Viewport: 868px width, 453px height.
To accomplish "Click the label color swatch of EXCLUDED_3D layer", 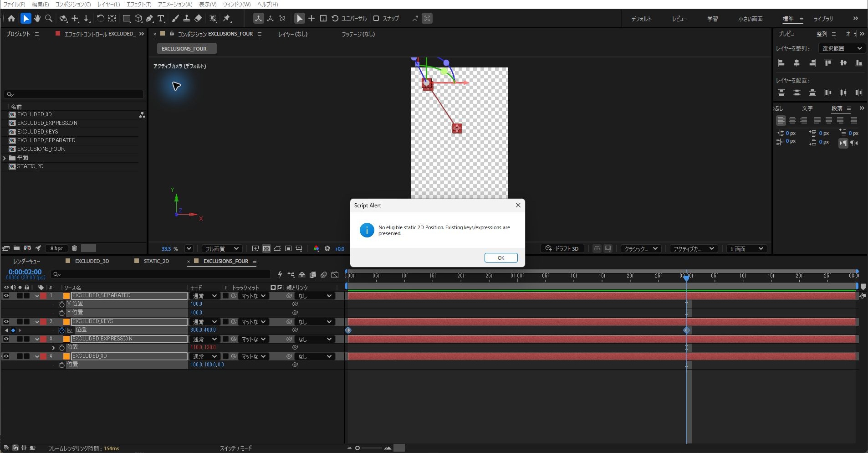I will click(43, 356).
